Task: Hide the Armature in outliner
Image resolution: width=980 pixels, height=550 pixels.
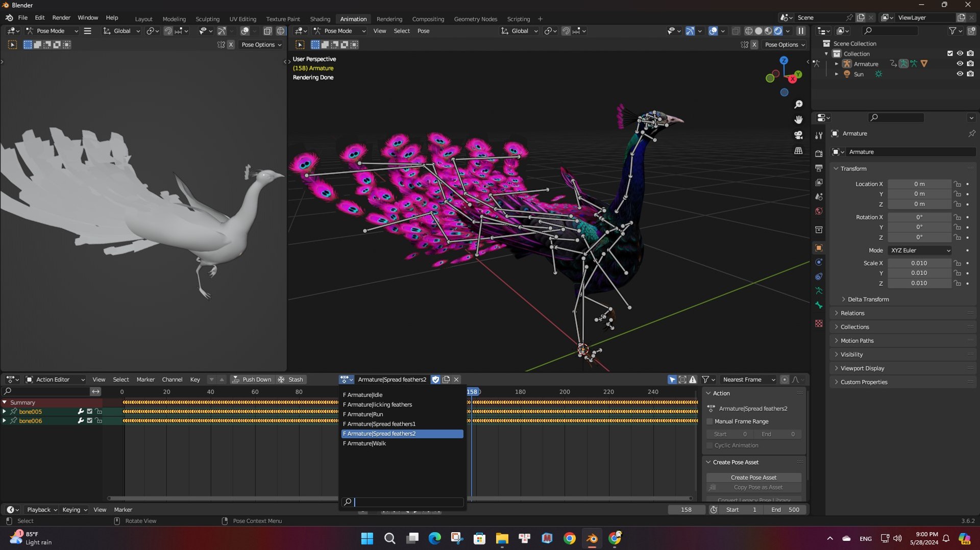Action: point(960,64)
